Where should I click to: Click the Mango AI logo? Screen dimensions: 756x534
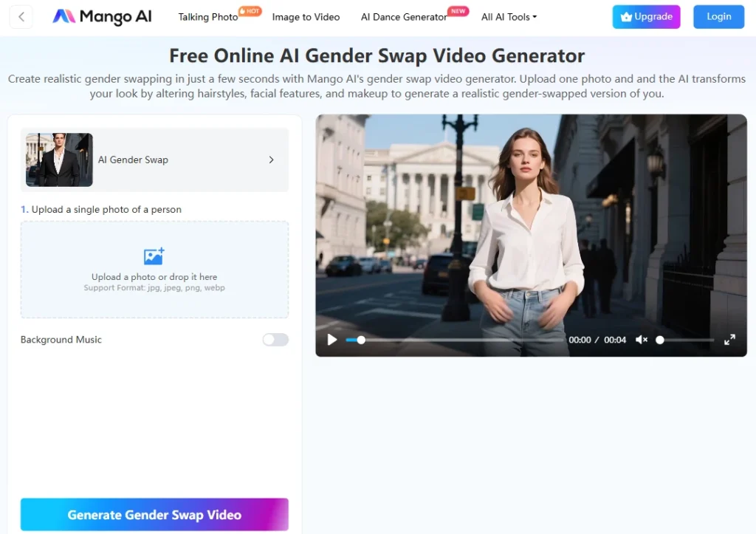click(x=101, y=16)
